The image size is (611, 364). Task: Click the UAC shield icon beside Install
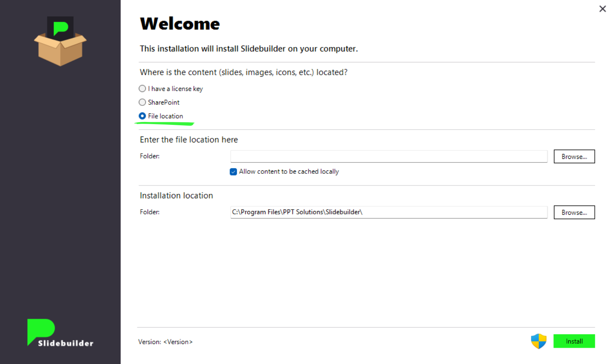click(x=539, y=341)
